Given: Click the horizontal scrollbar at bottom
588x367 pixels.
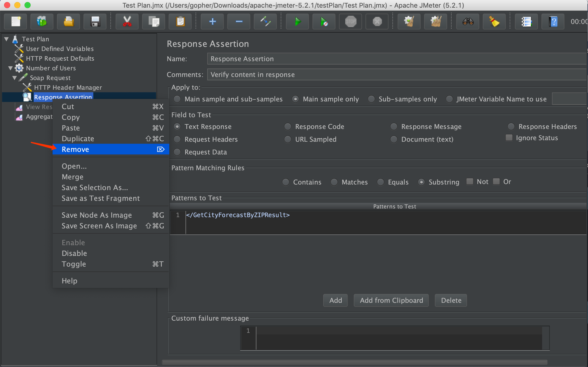Looking at the screenshot, I should point(354,362).
